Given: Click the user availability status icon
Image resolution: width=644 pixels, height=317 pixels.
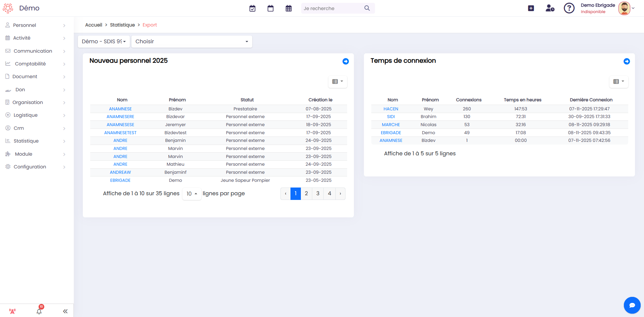Looking at the screenshot, I should click(550, 8).
